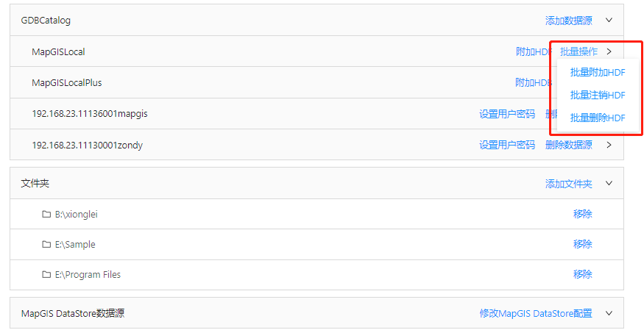Expand the 192.168.23.11130001zondy row
Screen dimensions: 644x330
point(609,145)
